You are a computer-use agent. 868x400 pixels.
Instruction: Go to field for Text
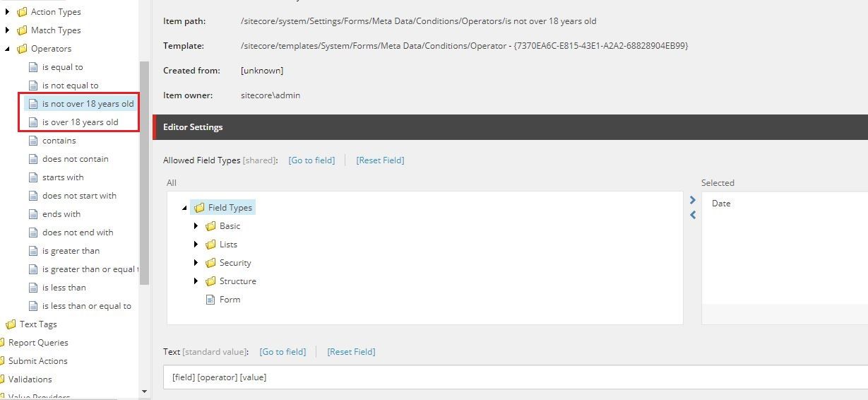click(283, 352)
